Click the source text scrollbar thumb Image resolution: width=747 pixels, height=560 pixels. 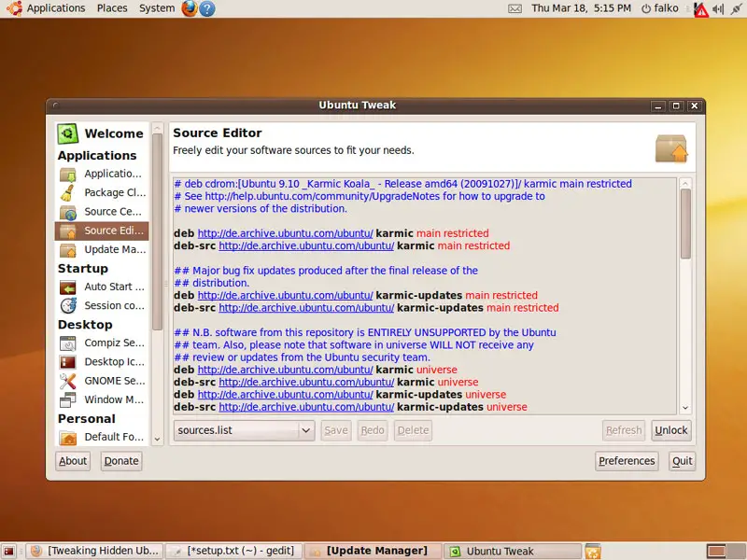click(685, 223)
